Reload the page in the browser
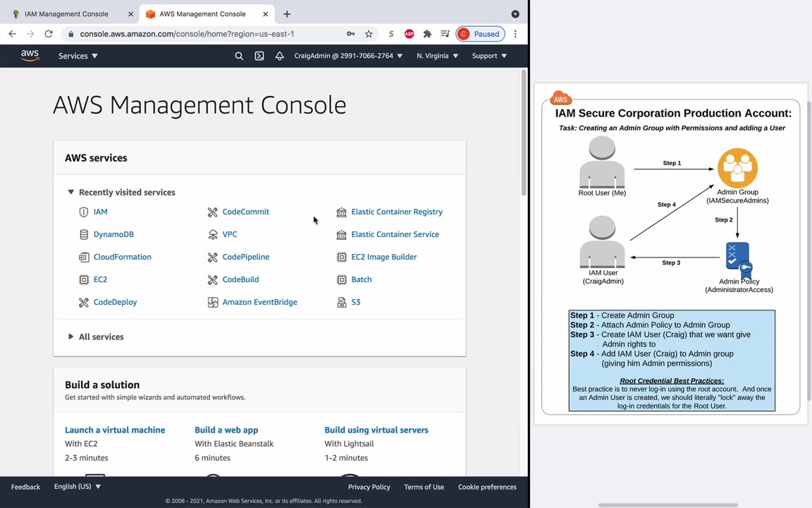Screen dimensions: 812x508 click(49, 34)
